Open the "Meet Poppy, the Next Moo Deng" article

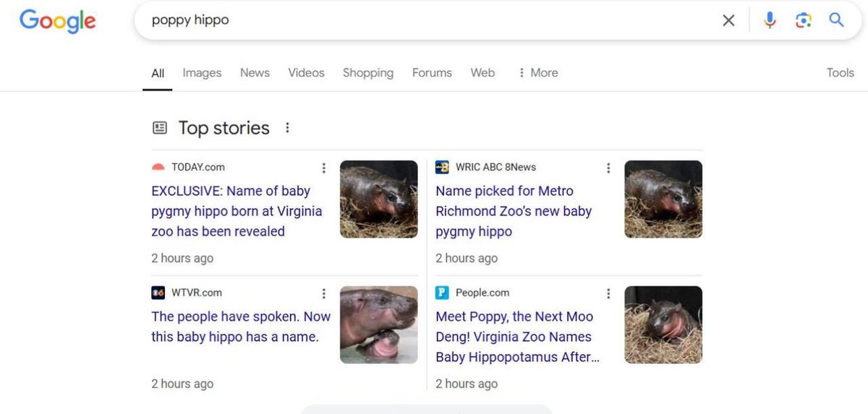tap(517, 337)
